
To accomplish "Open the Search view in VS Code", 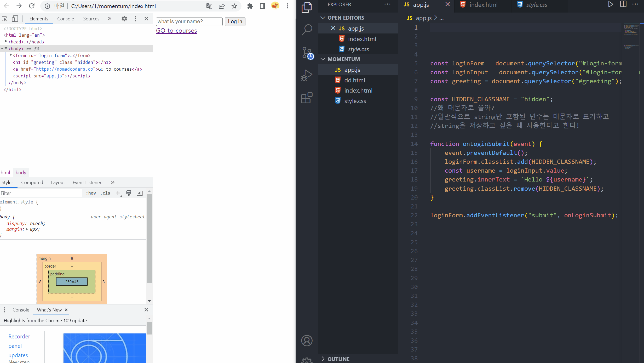I will [307, 30].
